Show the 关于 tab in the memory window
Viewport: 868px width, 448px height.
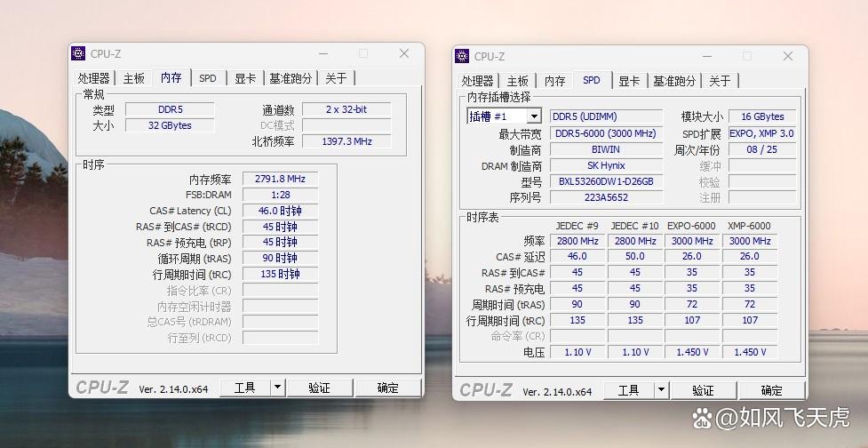click(336, 78)
